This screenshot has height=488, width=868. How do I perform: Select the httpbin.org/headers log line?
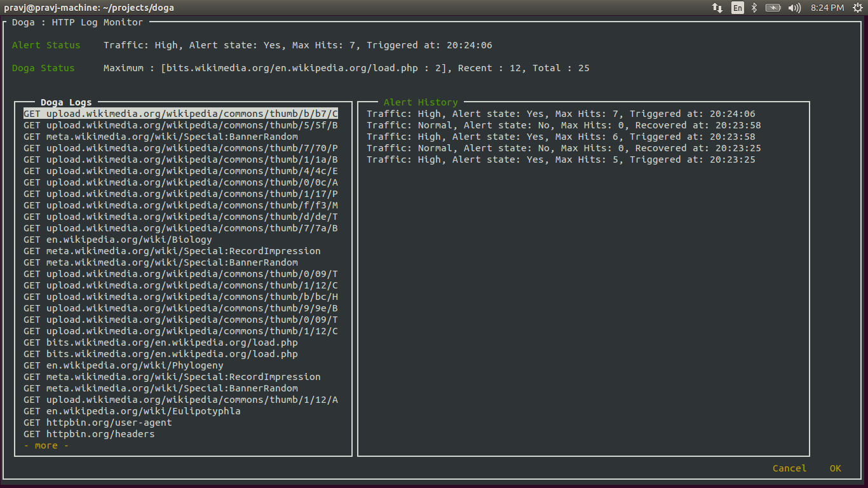(x=89, y=434)
